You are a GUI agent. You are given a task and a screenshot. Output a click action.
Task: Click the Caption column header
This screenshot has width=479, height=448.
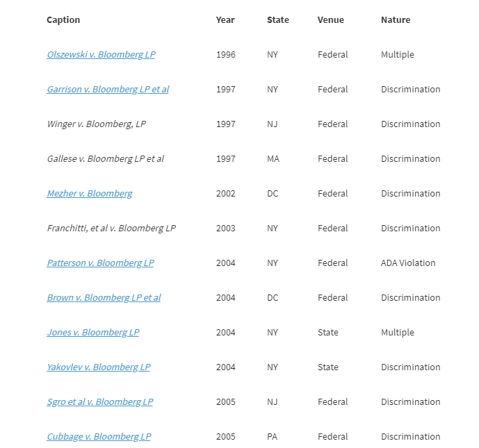[x=63, y=20]
